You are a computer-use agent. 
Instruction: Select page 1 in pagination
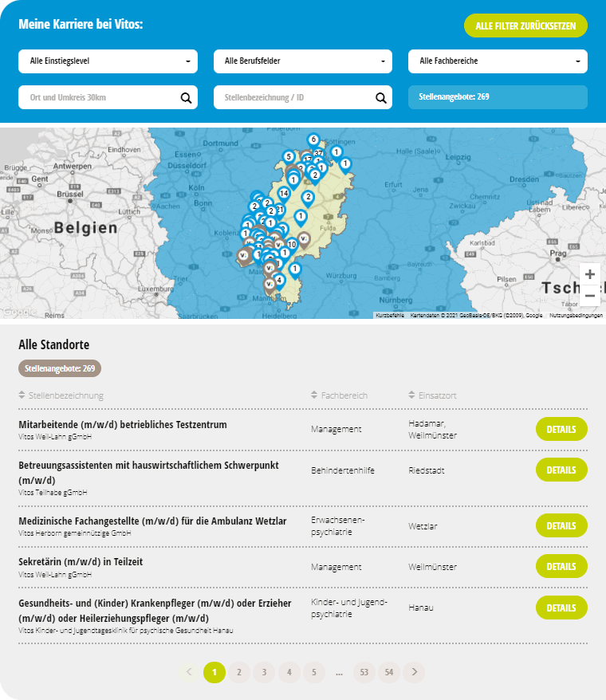point(214,672)
